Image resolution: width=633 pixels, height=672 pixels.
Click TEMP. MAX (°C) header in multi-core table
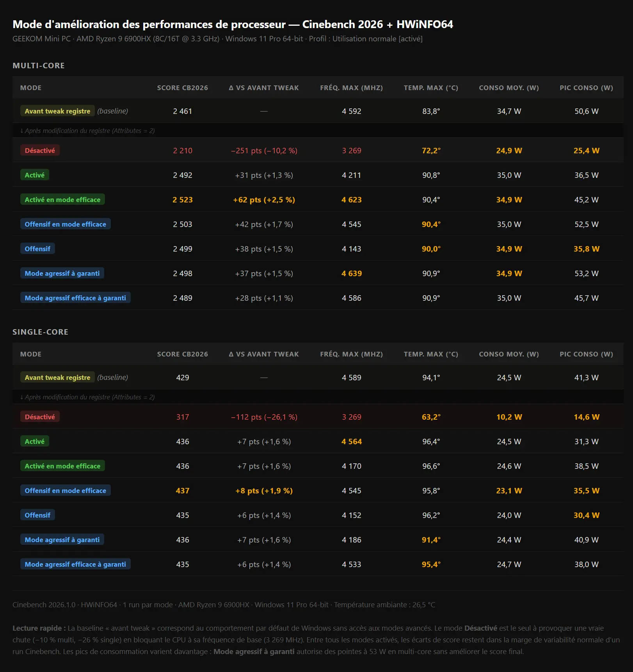(x=431, y=88)
